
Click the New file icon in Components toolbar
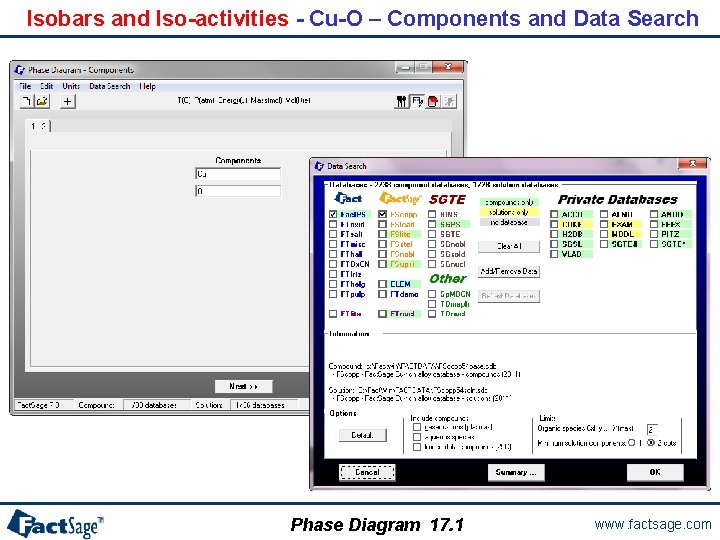27,101
